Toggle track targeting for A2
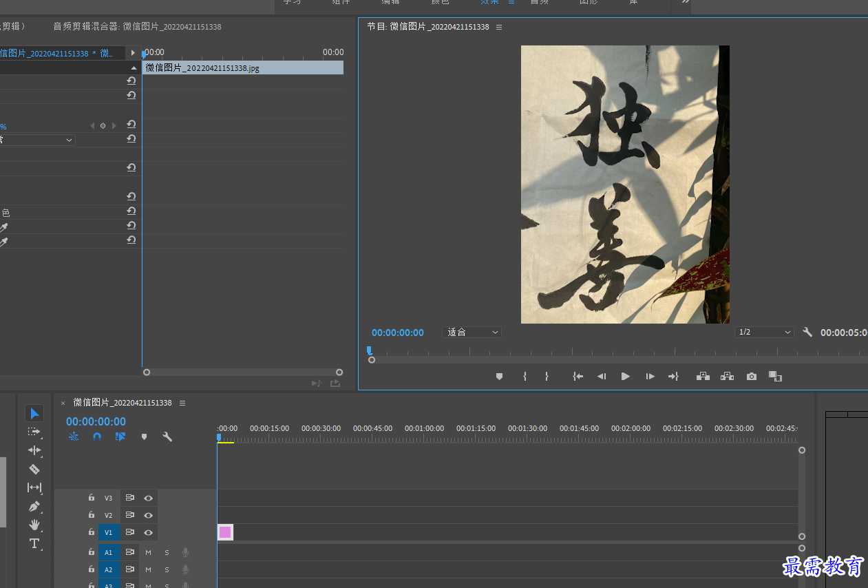The height and width of the screenshot is (588, 868). click(108, 569)
